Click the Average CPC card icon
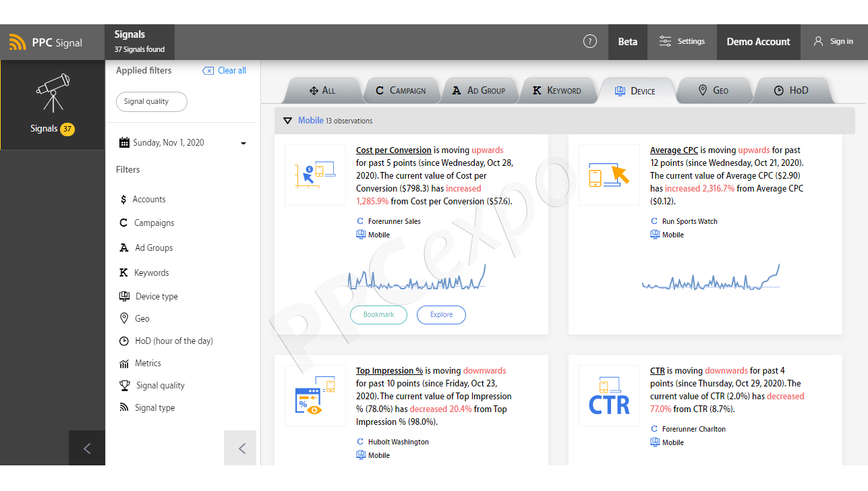 (x=610, y=175)
